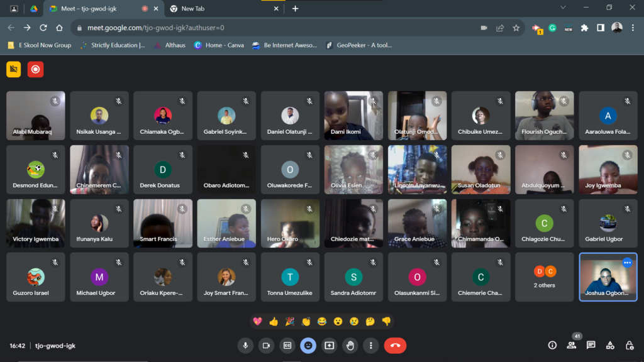Raise hand using the hand icon
644x362 pixels.
click(x=350, y=346)
